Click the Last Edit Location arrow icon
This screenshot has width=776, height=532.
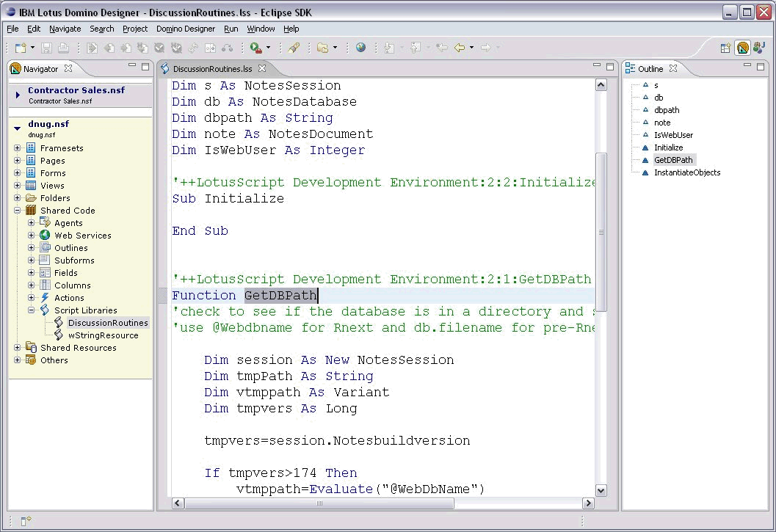(442, 48)
